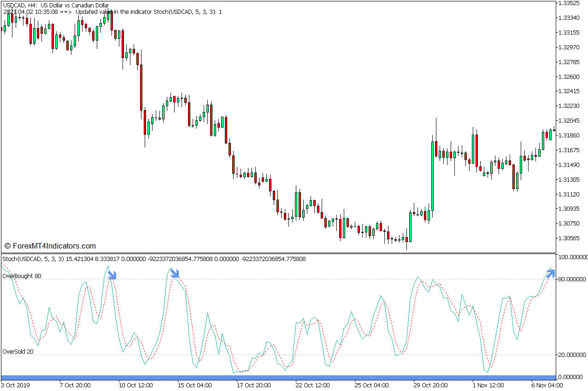Click the 1.30565 price scale value

pyautogui.click(x=569, y=238)
